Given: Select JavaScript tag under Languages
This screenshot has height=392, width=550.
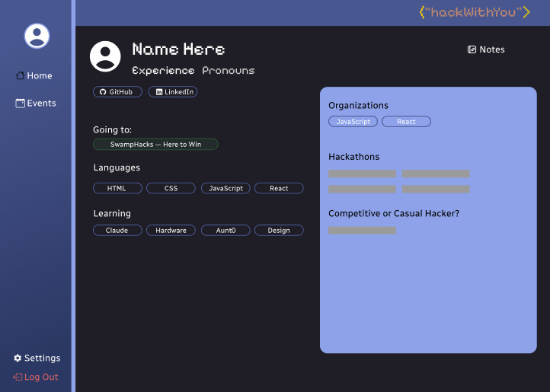Looking at the screenshot, I should click(x=225, y=188).
